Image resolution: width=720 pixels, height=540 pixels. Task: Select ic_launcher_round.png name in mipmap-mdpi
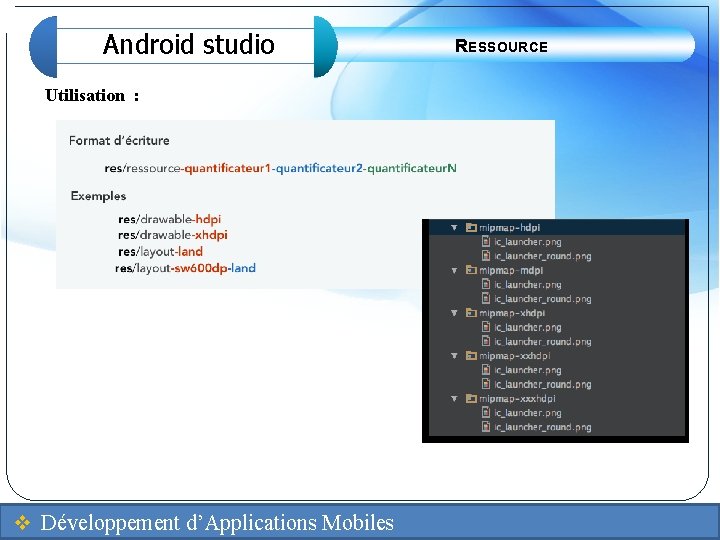click(542, 299)
